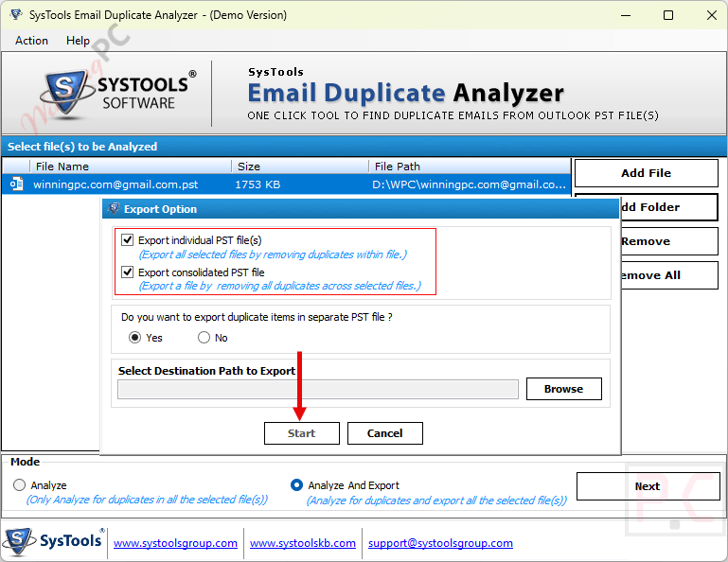728x562 pixels.
Task: Click the D:\WPC\winningpc.com file path cell
Action: point(469,184)
